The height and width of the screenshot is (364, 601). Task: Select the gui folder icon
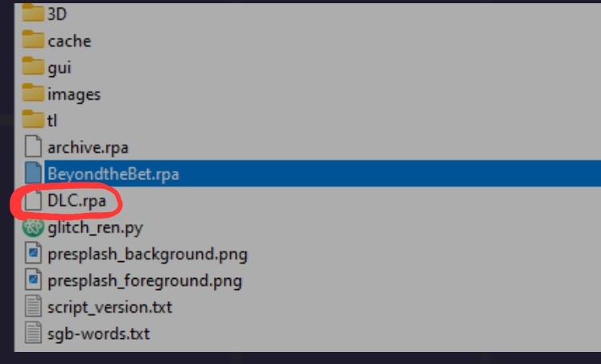(x=33, y=67)
